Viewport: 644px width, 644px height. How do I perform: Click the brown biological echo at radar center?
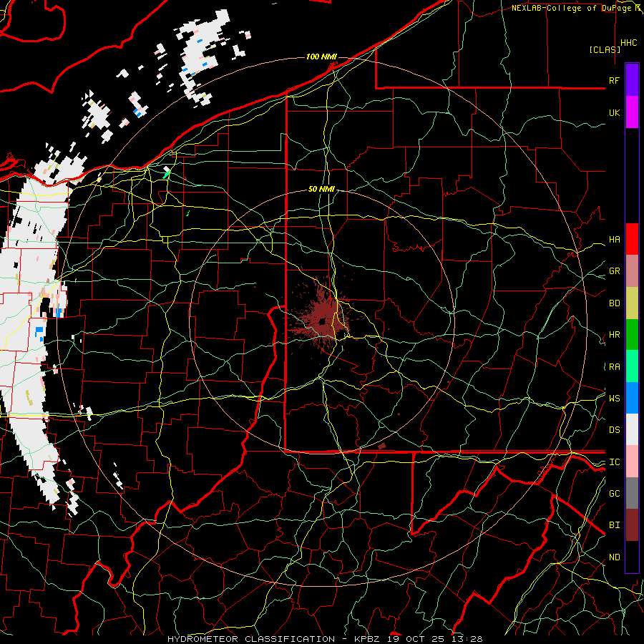coord(321,317)
